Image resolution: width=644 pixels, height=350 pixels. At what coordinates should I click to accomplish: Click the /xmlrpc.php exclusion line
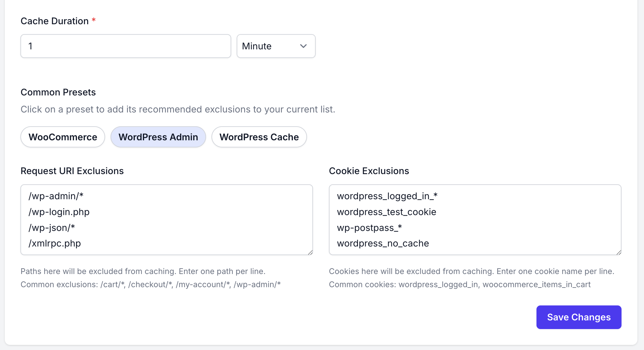pyautogui.click(x=55, y=243)
